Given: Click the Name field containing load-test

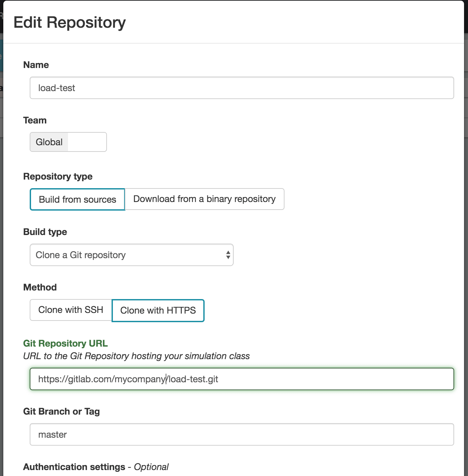Looking at the screenshot, I should (242, 88).
